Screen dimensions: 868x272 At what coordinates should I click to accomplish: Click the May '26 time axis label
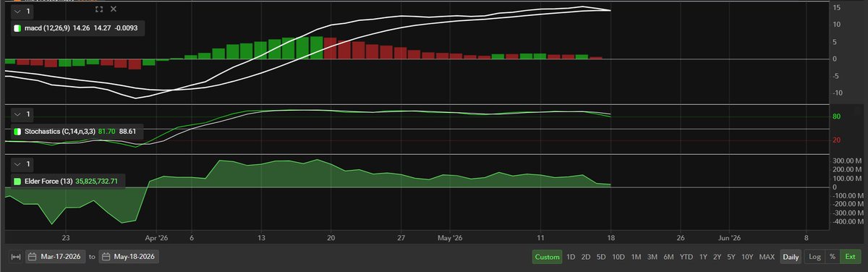click(449, 237)
